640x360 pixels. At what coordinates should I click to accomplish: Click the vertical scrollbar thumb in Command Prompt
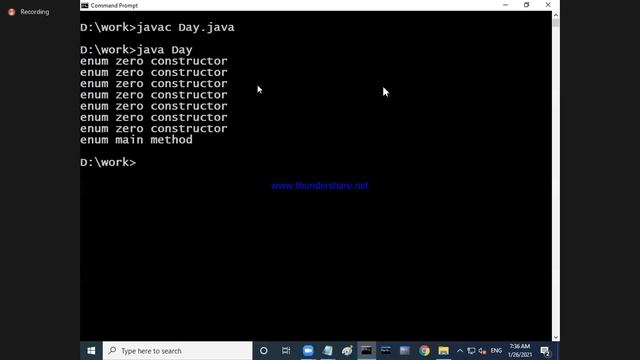click(556, 23)
